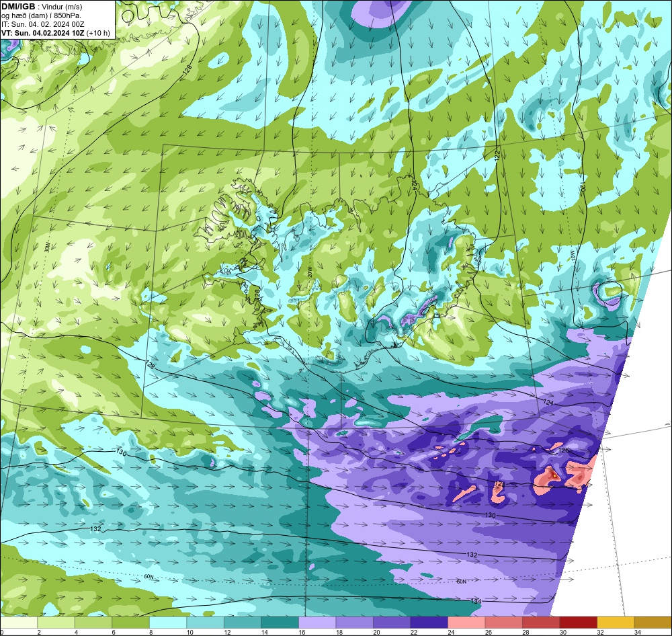Click the 24–26 m/s pink legend swatch
Screen dimensions: 672x636
tap(466, 623)
